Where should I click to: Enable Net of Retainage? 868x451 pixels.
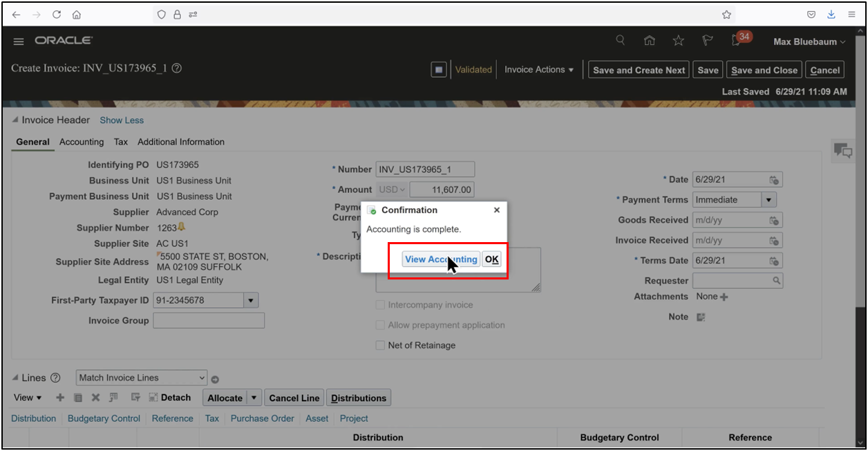tap(380, 345)
